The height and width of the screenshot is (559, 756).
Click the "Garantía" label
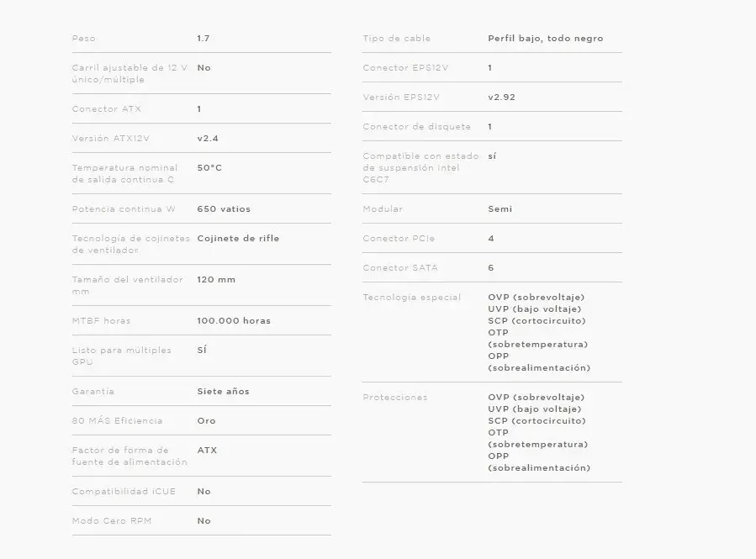(93, 392)
